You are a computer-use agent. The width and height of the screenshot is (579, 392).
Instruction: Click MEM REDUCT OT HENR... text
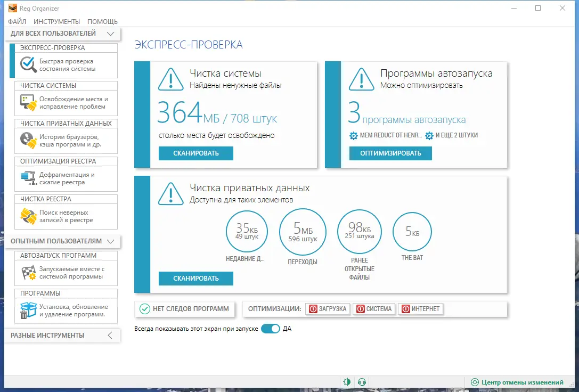(390, 135)
